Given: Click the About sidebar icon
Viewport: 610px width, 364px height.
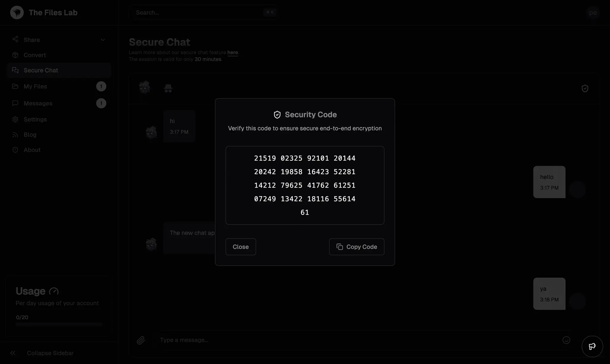Looking at the screenshot, I should pos(15,150).
